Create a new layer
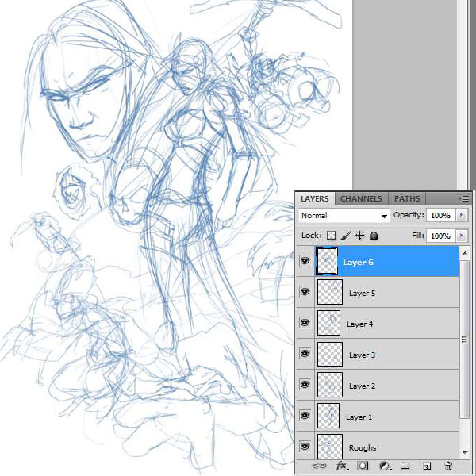This screenshot has height=476, width=476. point(427,466)
